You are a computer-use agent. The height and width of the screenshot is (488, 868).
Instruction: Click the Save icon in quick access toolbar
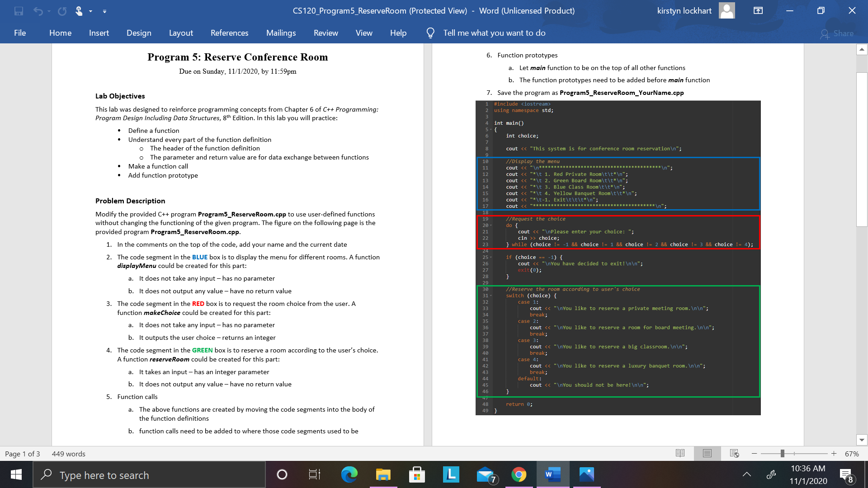(19, 11)
